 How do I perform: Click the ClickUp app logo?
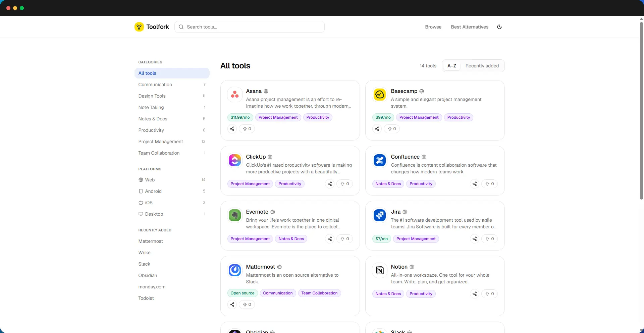click(235, 160)
